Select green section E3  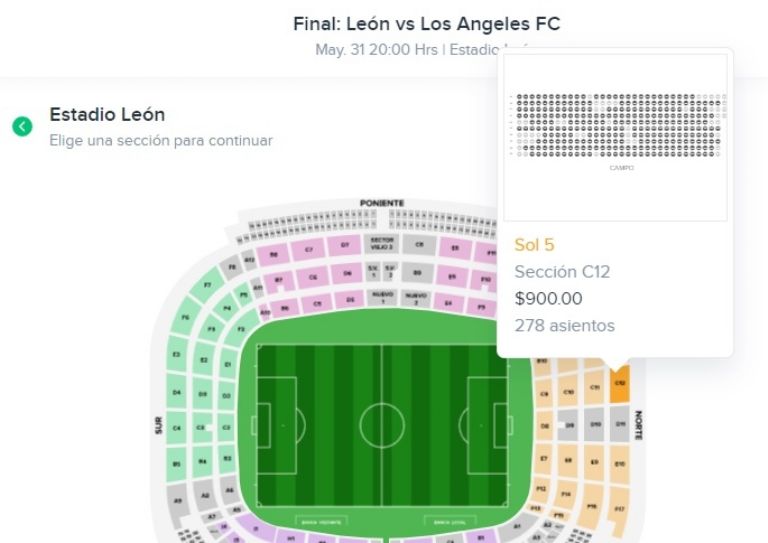tap(177, 354)
